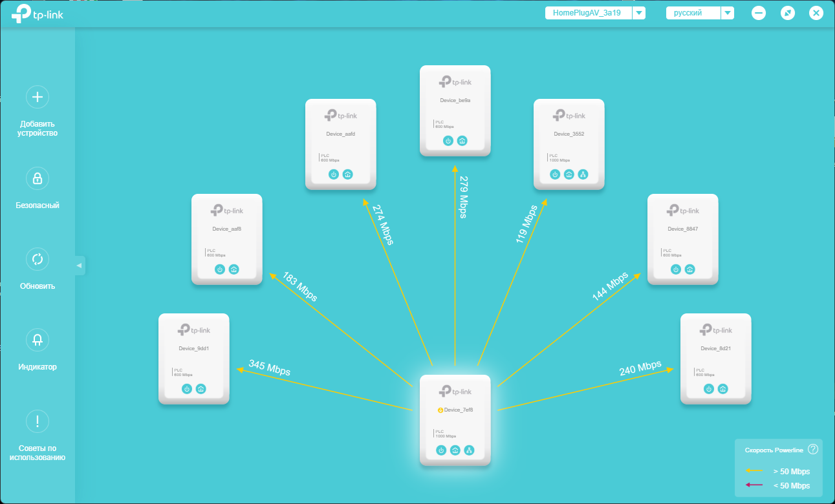
Task: Click the 279 Mbps speed label
Action: click(463, 197)
